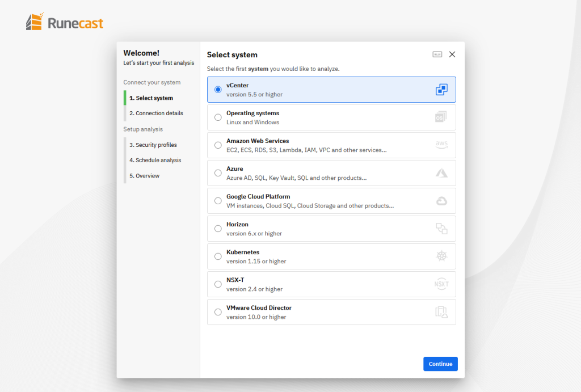Click the 'vCenter' label text
Screen dimensions: 581x392
[x=238, y=85]
